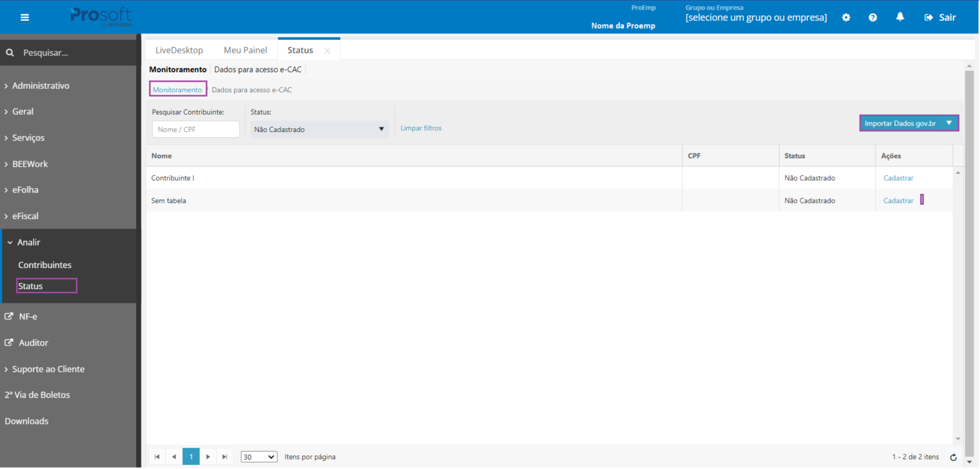
Task: Open the help question mark icon
Action: click(872, 17)
